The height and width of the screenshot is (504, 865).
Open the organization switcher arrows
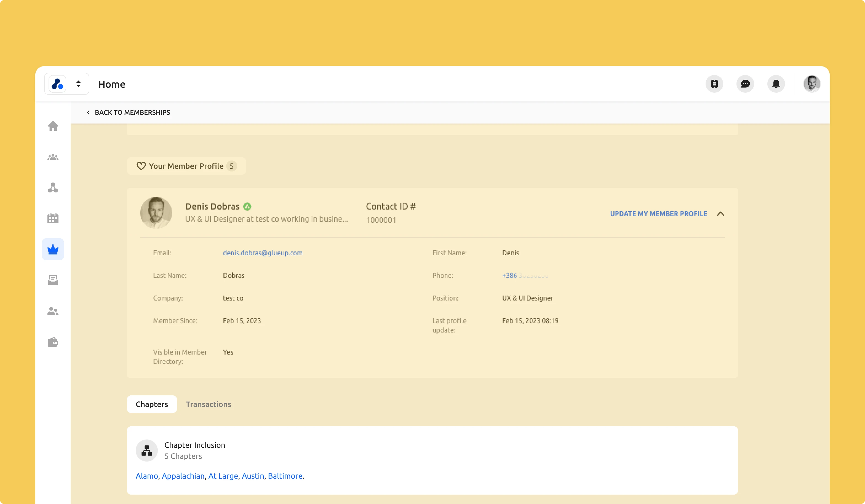coord(79,84)
